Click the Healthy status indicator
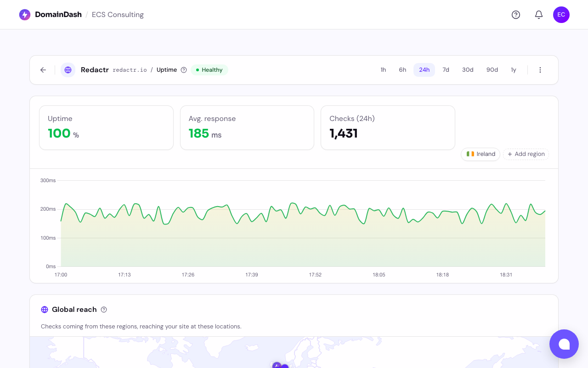The height and width of the screenshot is (368, 588). (x=209, y=70)
